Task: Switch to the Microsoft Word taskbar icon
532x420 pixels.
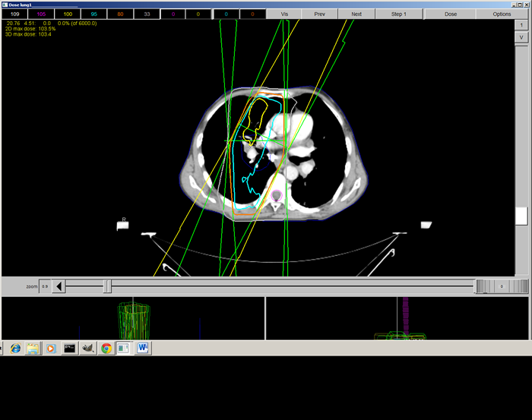Action: click(x=143, y=348)
